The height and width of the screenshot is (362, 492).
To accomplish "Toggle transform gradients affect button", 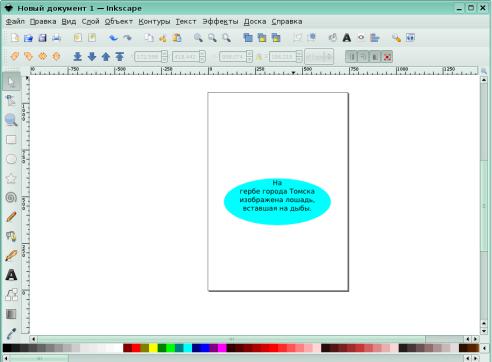I will point(375,57).
